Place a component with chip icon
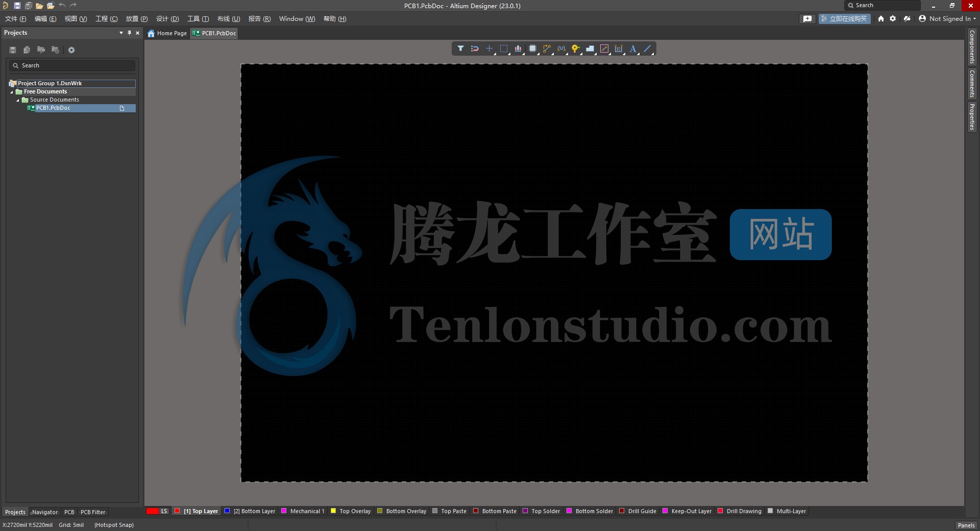 pos(532,49)
